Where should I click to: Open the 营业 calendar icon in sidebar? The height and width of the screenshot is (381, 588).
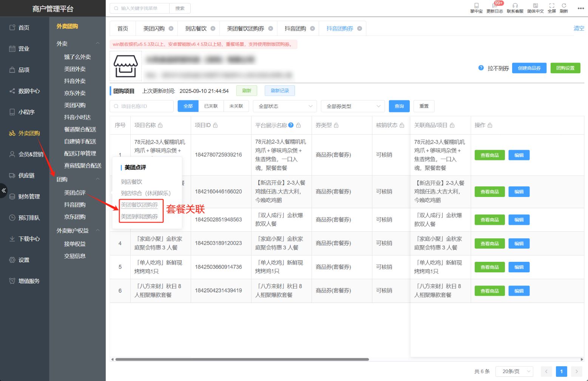coord(12,49)
